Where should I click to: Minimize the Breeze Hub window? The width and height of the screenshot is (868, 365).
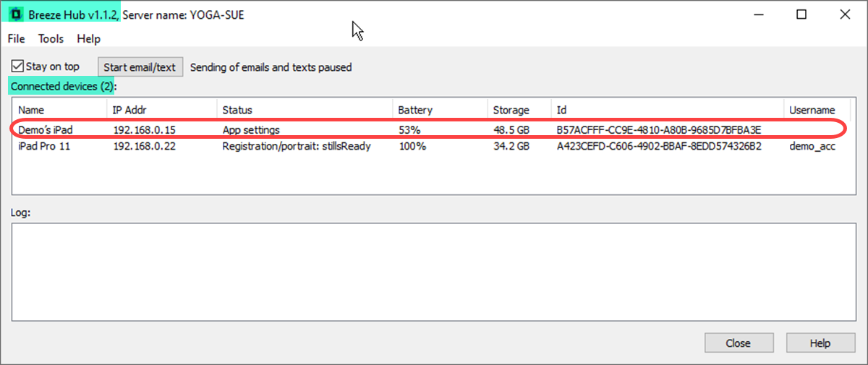[x=759, y=14]
